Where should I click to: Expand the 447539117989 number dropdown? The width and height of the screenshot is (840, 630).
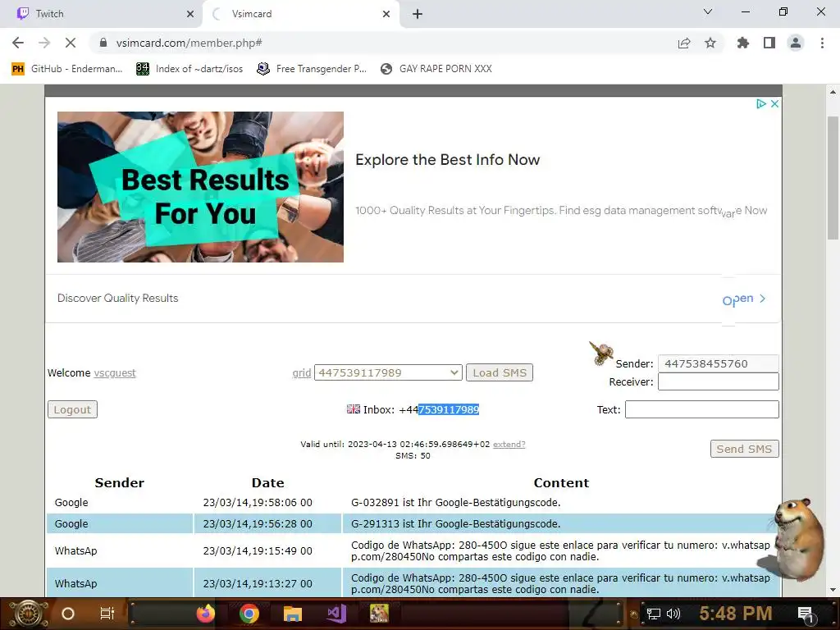(x=388, y=373)
